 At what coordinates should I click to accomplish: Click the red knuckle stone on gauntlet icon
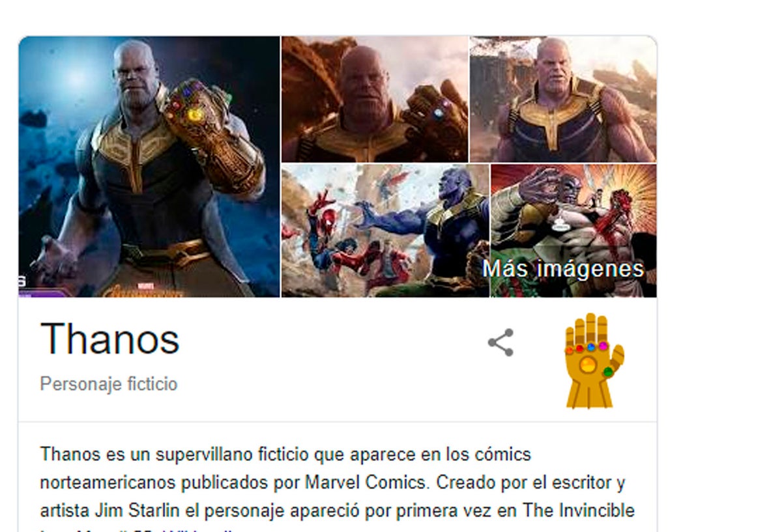click(579, 349)
